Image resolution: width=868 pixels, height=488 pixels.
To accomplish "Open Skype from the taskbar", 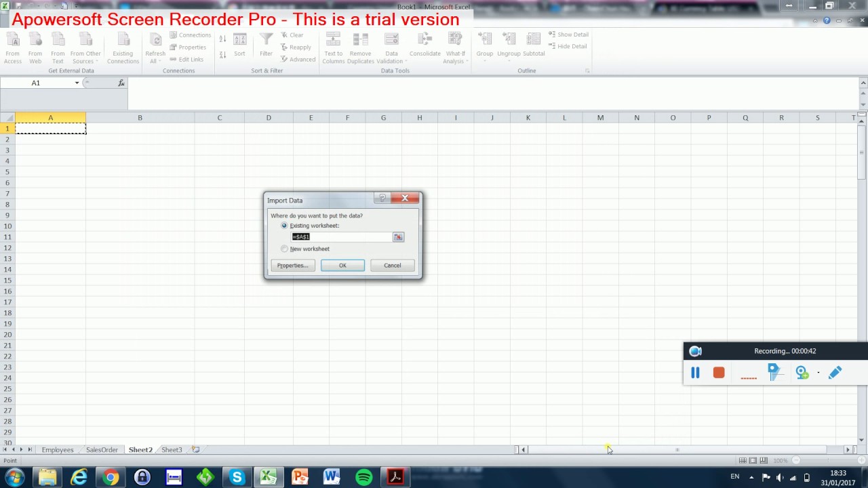I will pos(237,477).
